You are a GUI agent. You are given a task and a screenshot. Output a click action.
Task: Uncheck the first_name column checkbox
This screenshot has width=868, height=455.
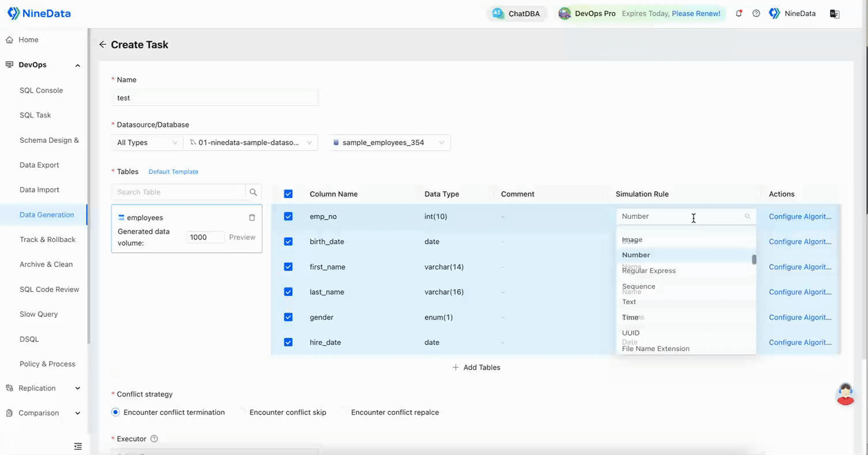pyautogui.click(x=288, y=267)
